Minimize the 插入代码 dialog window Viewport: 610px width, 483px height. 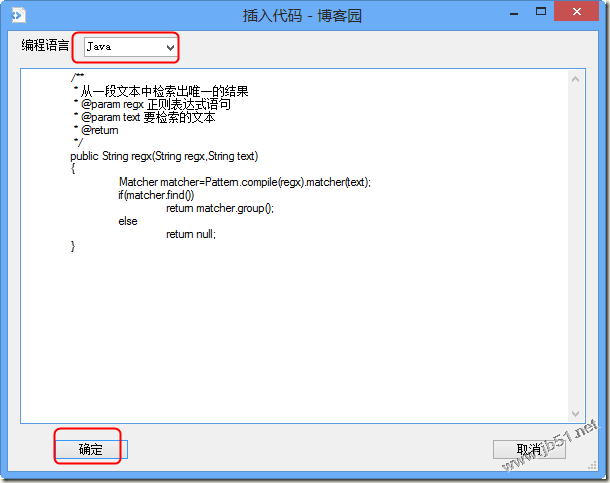pos(514,14)
